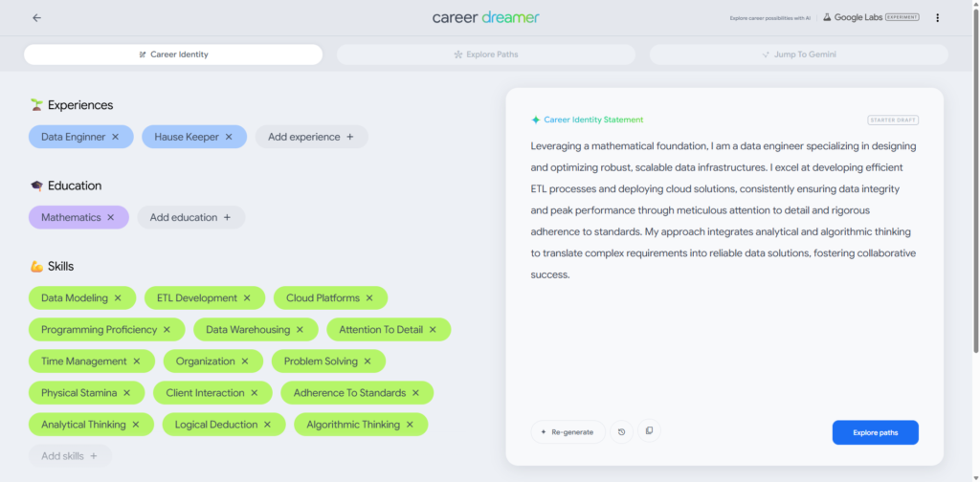
Task: Click the Starter Draft badge
Action: pyautogui.click(x=893, y=120)
